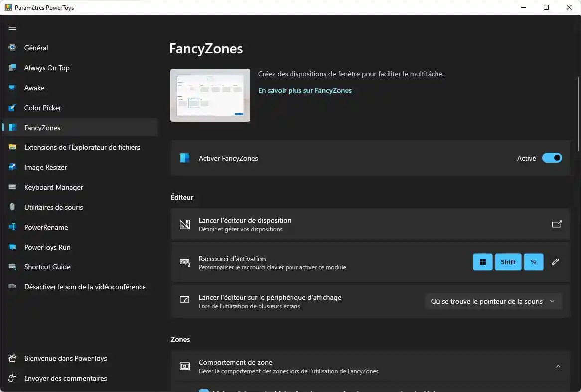Viewport: 581px width, 392px height.
Task: Open Bienvenue dans PowerToys
Action: click(x=80, y=358)
